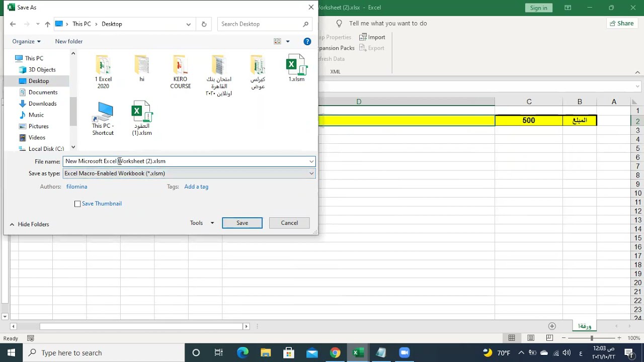Select the ورقة1 sheet tab

[585, 326]
